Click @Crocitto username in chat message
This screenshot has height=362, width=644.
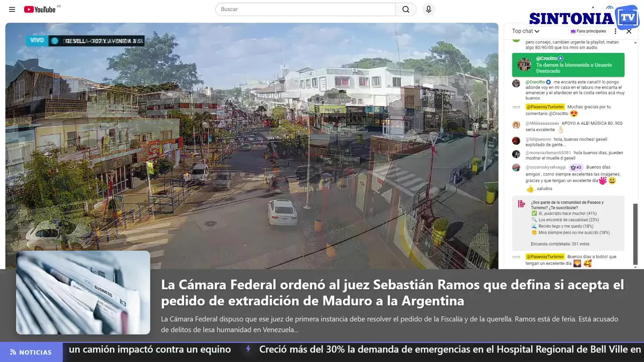coord(535,82)
